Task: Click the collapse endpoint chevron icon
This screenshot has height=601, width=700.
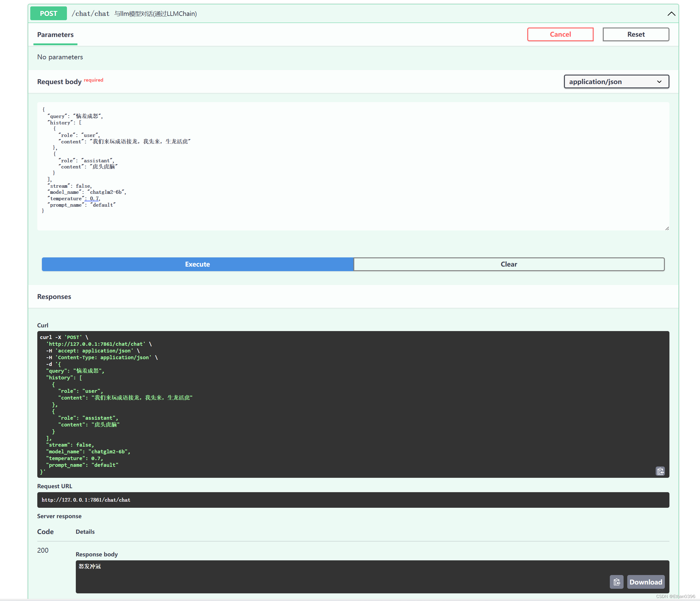Action: [x=672, y=13]
